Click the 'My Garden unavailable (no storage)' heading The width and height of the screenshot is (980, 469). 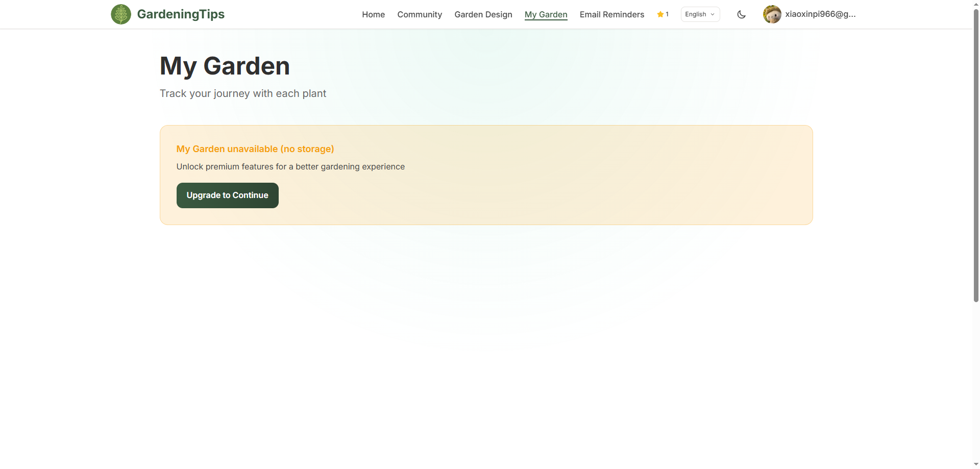click(x=255, y=149)
